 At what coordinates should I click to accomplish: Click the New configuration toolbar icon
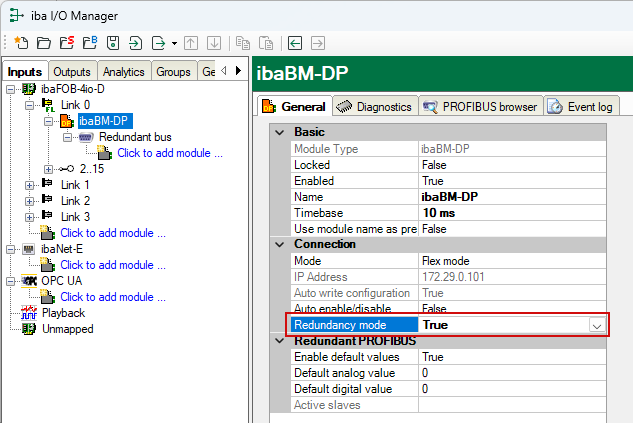click(21, 43)
